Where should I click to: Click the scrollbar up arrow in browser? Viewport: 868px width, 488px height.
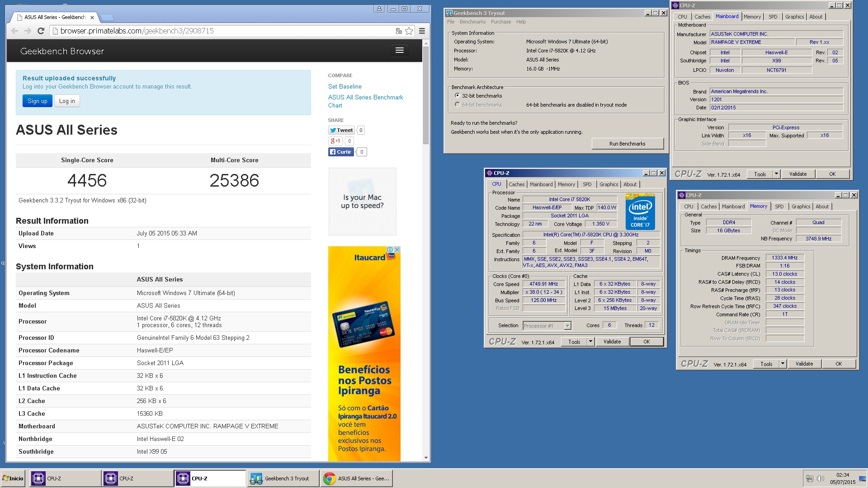point(425,43)
